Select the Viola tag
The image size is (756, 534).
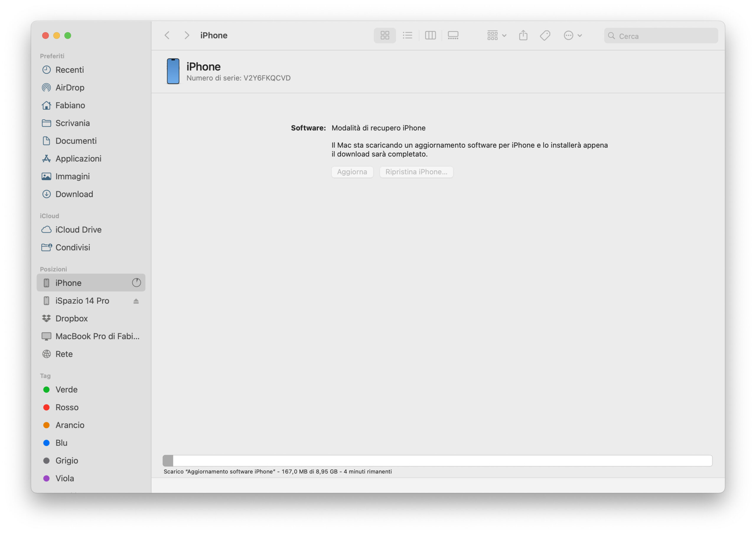91,479
